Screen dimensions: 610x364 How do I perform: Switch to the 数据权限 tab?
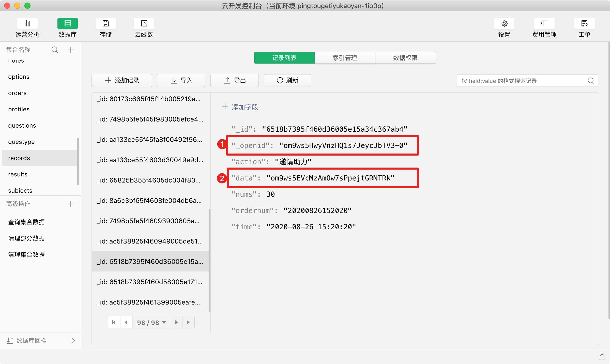pos(405,58)
